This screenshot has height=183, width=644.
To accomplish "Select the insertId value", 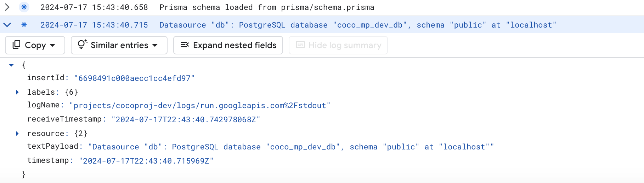I will 135,78.
